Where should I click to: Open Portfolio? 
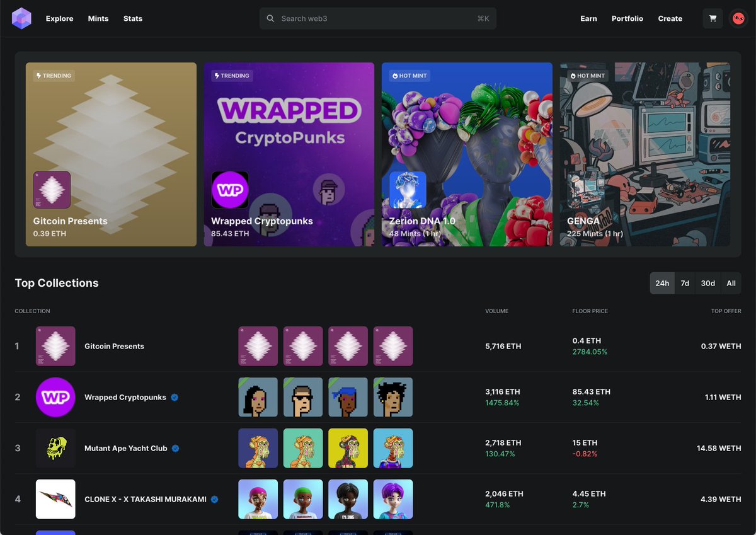point(627,18)
